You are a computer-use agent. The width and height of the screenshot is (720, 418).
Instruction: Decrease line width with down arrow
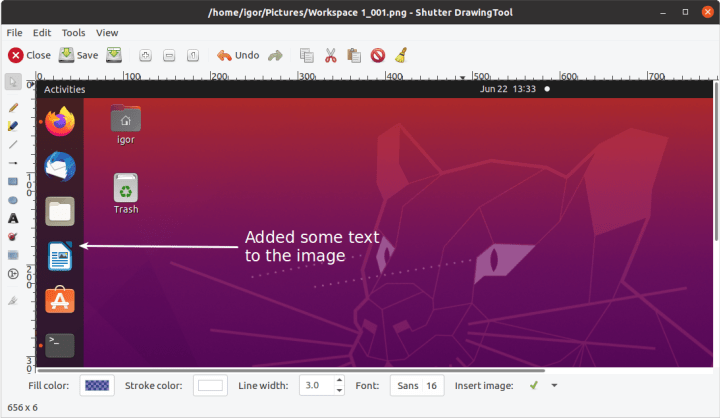point(339,390)
